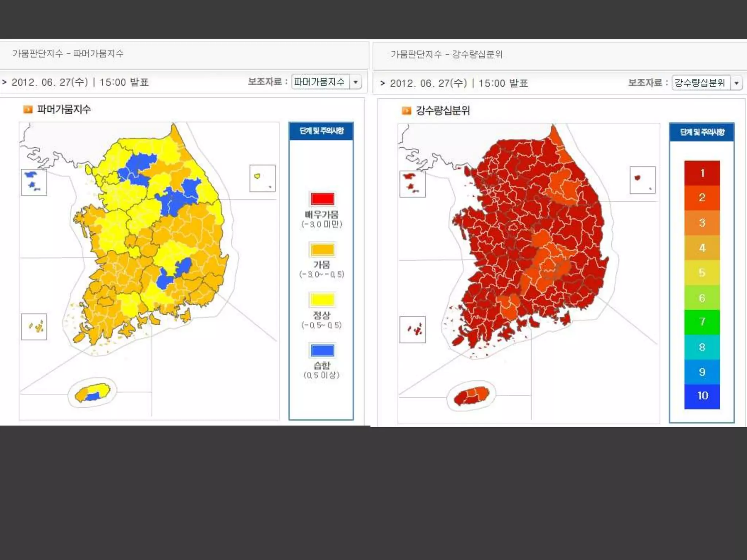Image resolution: width=747 pixels, height=560 pixels.
Task: Click the orange 가뭄 legend swatch
Action: pyautogui.click(x=322, y=250)
